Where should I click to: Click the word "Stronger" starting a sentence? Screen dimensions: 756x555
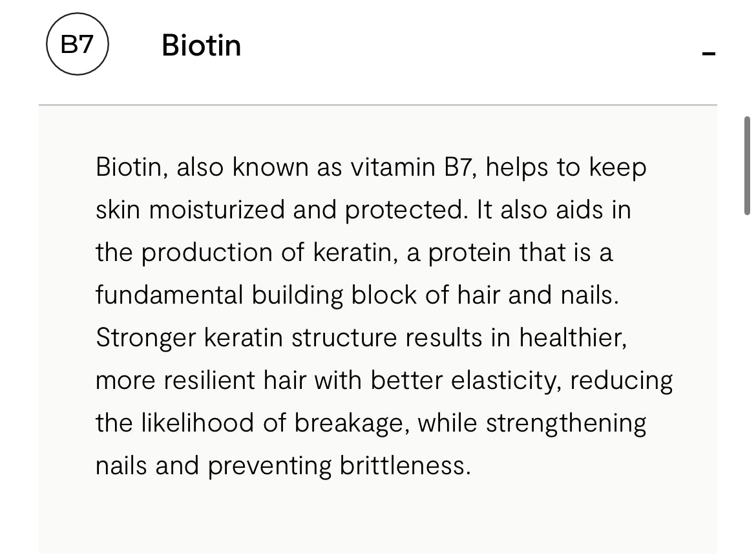point(146,338)
